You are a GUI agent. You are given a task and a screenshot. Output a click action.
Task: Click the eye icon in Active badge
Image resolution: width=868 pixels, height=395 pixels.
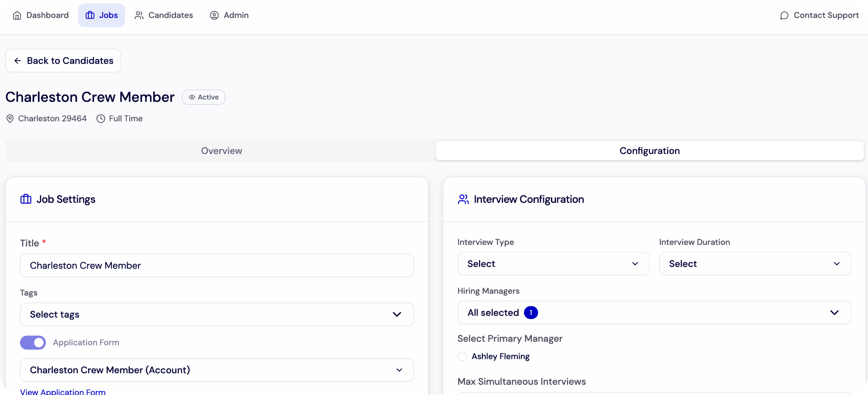tap(192, 97)
